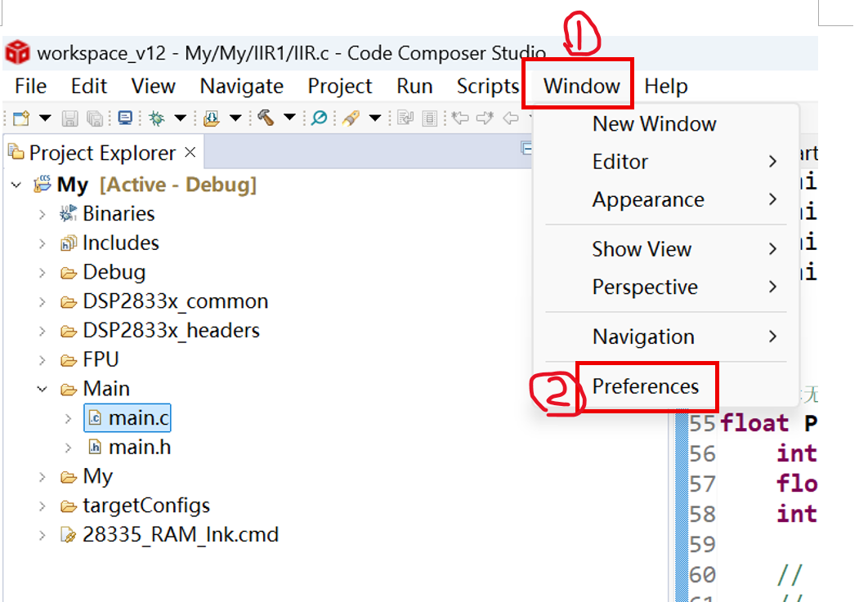This screenshot has width=868, height=602.
Task: Select main.h in the Main folder
Action: click(139, 448)
